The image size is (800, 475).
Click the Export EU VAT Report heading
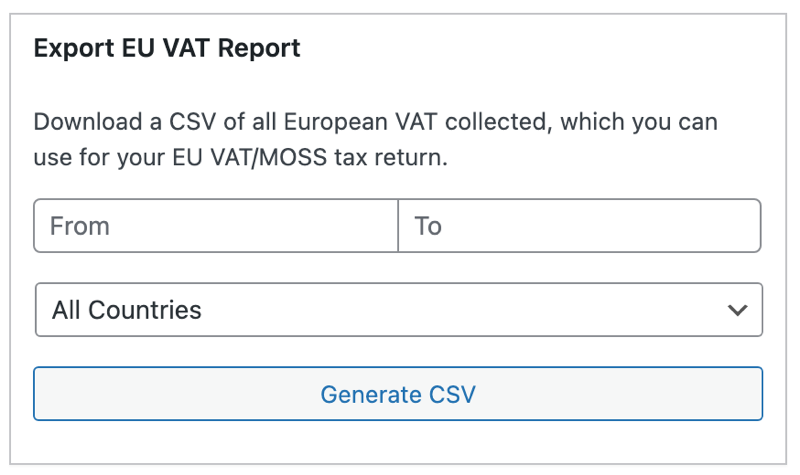167,48
